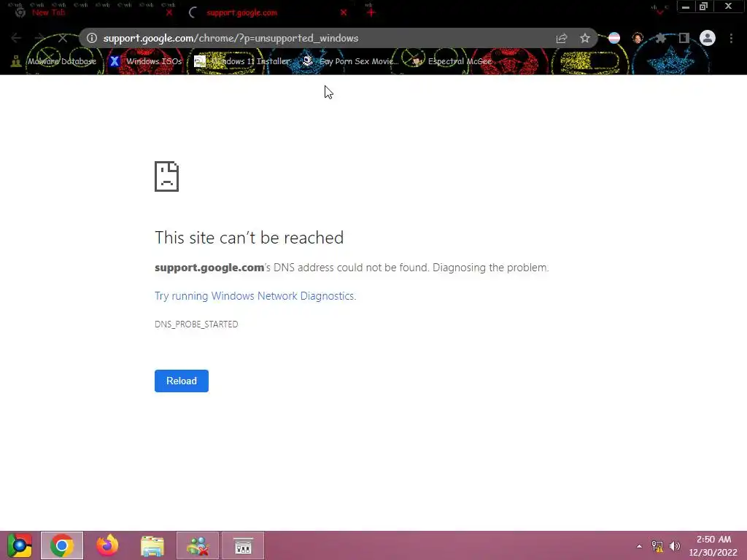
Task: Open a new tab with the plus button
Action: pyautogui.click(x=371, y=13)
